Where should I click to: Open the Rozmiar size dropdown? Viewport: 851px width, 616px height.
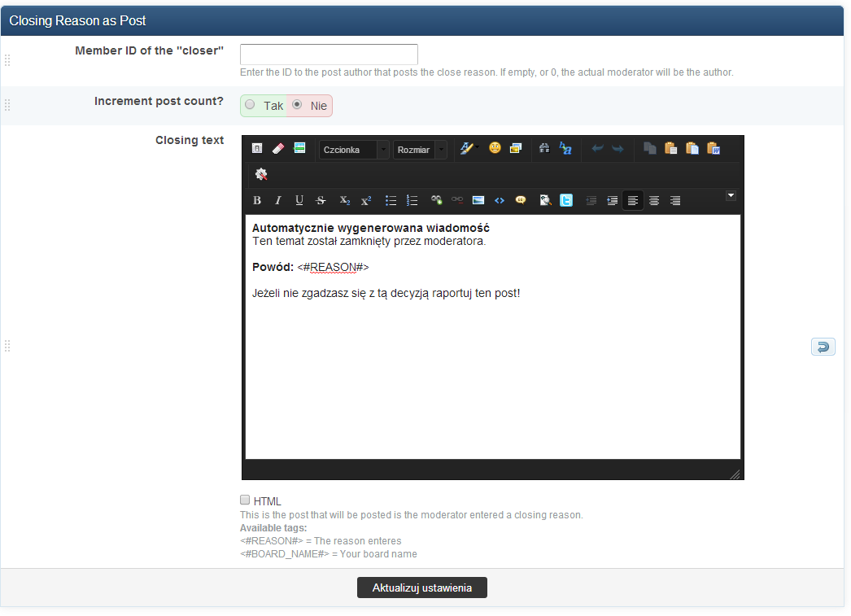[420, 150]
